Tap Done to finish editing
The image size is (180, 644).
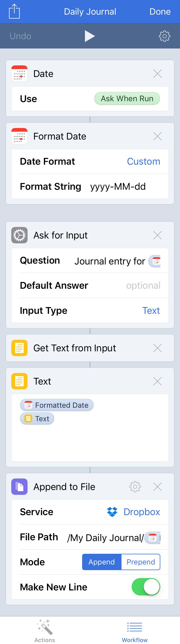point(160,12)
